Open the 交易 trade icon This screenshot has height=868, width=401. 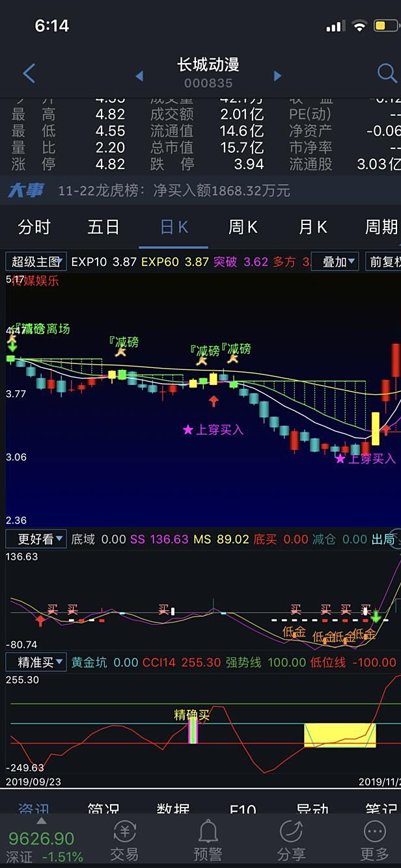pyautogui.click(x=124, y=839)
